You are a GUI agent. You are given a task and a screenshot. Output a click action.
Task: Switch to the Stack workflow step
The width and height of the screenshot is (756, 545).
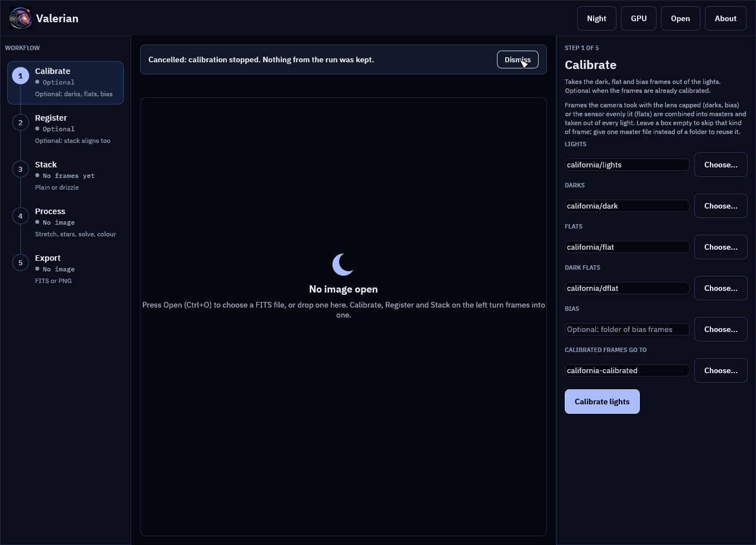click(66, 176)
